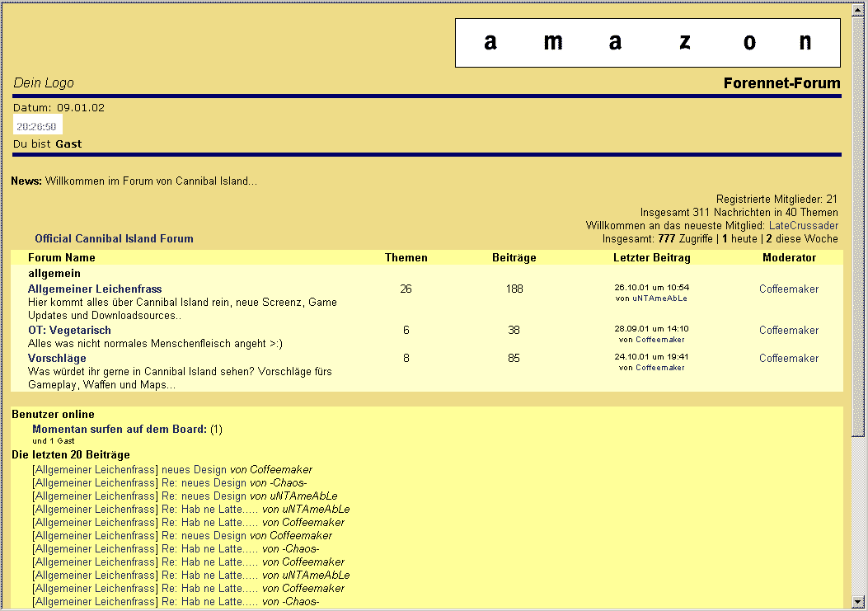Screen dimensions: 868x611
Task: Open the Vorschläge forum
Action: tap(57, 358)
